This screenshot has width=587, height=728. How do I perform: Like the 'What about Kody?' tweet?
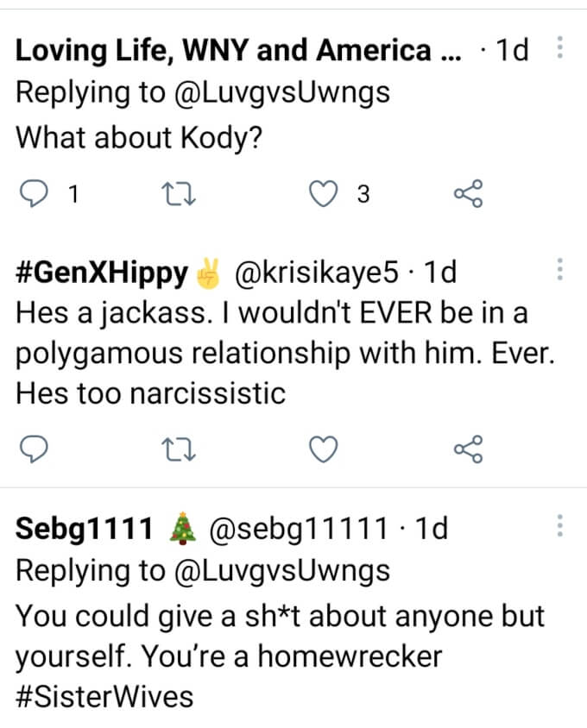click(323, 195)
